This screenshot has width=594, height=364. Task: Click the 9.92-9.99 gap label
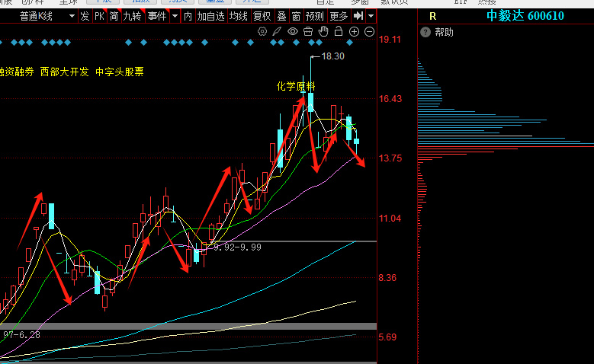[237, 247]
